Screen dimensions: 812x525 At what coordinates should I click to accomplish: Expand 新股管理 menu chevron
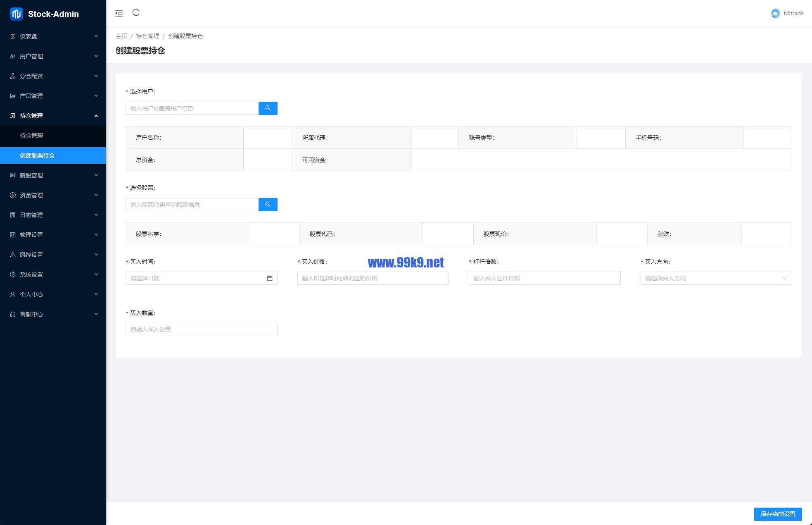[96, 175]
